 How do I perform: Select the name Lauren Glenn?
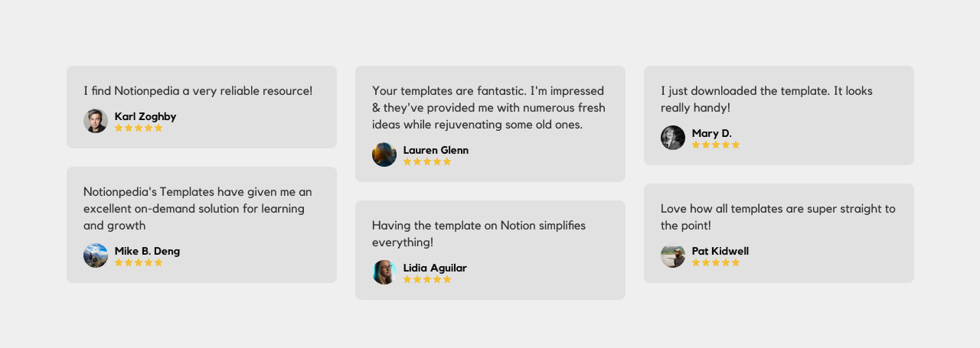(x=436, y=150)
